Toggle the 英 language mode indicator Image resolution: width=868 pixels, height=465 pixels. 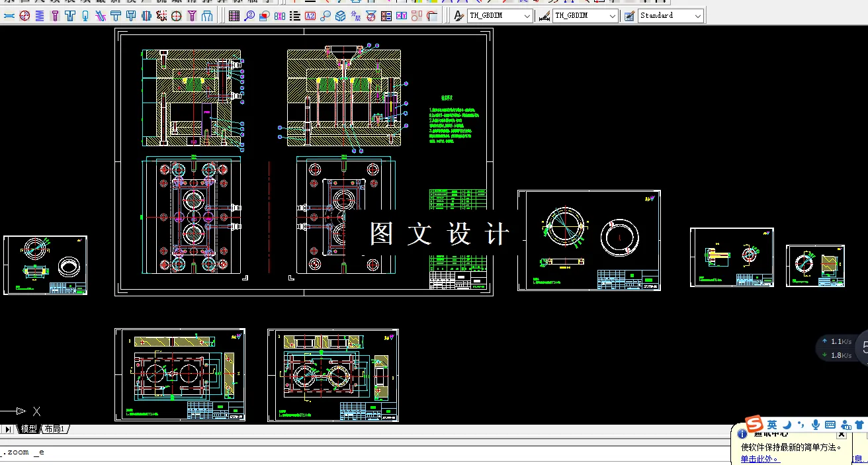click(x=772, y=425)
